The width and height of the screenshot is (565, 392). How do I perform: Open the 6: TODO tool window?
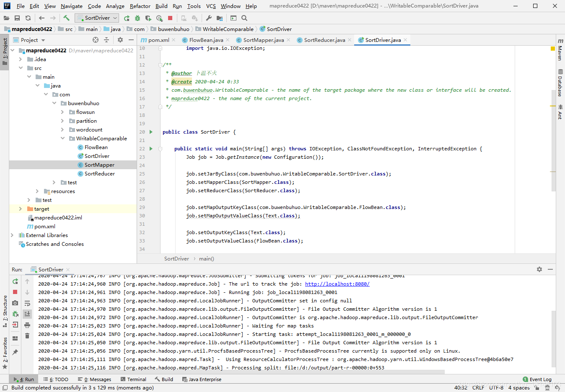[56, 379]
